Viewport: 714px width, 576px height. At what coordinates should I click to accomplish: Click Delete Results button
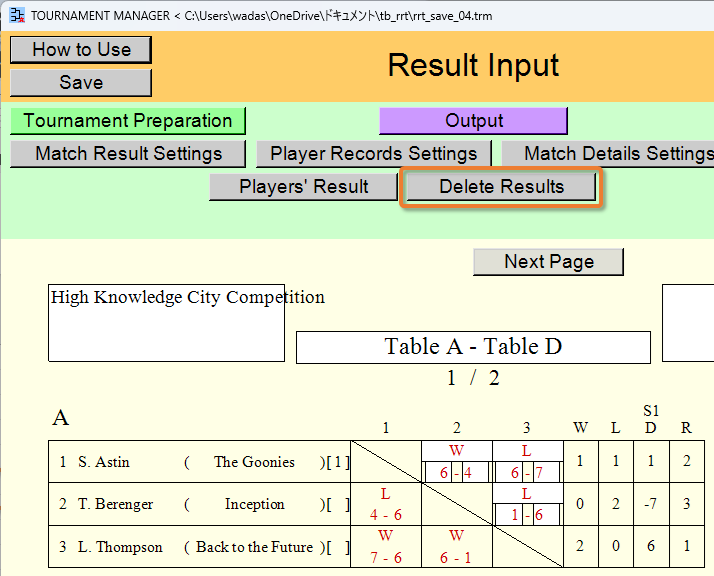(x=501, y=187)
